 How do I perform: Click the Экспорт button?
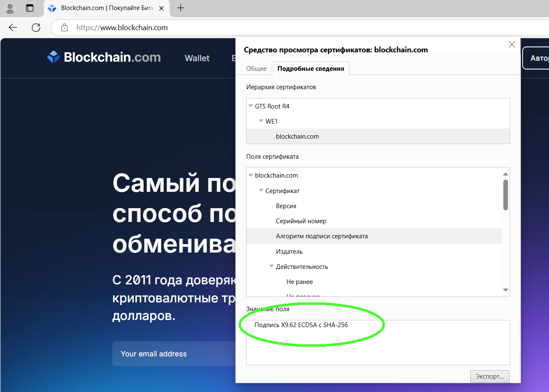(x=490, y=377)
